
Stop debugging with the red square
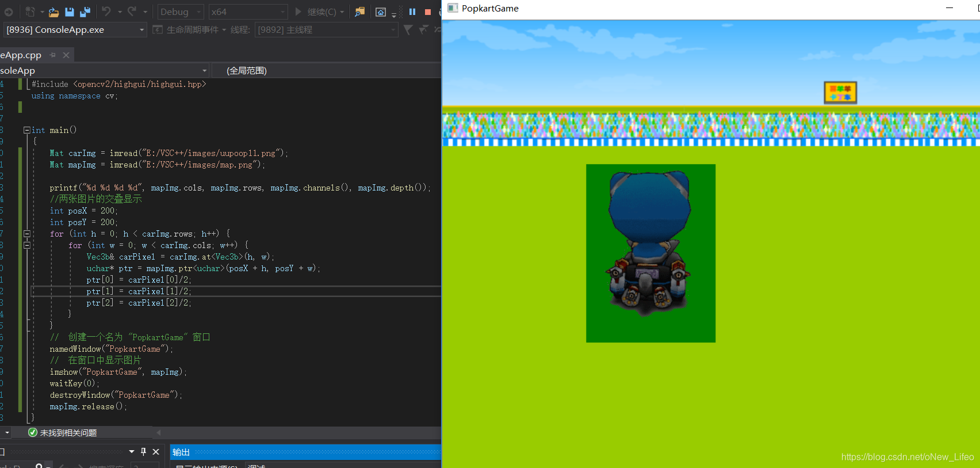(x=428, y=12)
